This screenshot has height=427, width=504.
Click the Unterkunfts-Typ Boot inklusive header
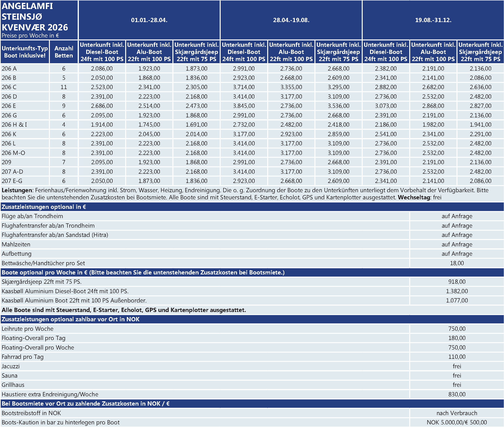pos(25,52)
